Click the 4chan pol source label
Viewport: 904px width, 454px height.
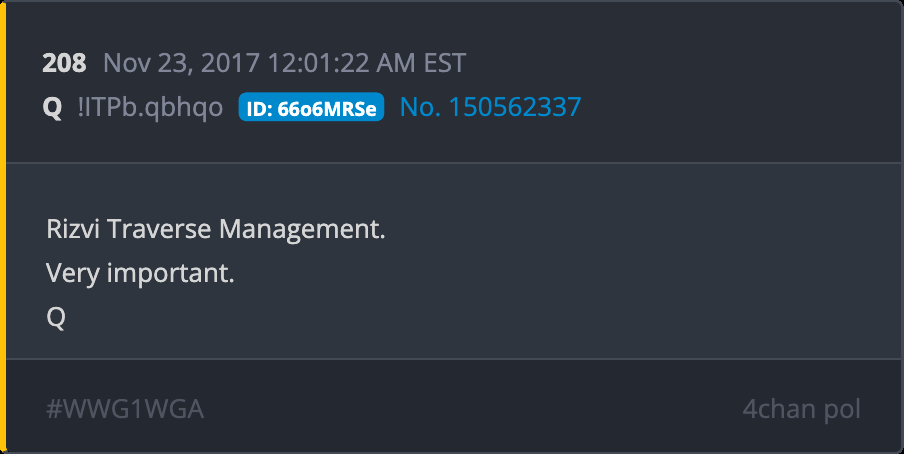coord(801,410)
